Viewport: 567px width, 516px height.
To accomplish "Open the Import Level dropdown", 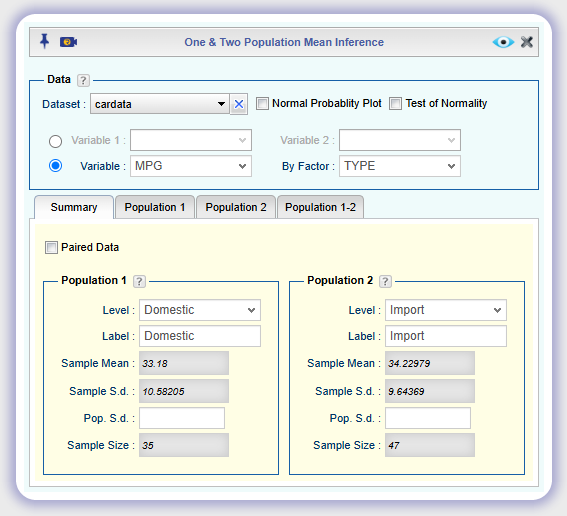I will click(x=446, y=310).
